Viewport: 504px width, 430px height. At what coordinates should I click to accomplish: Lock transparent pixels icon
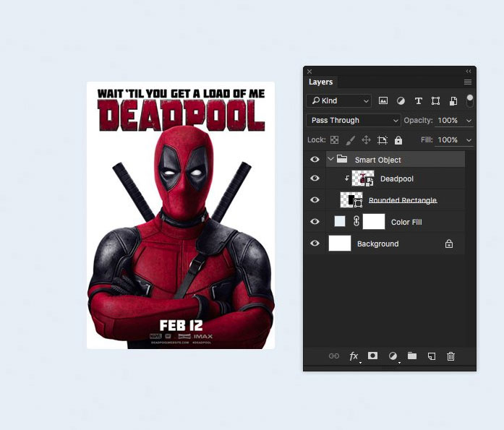334,139
